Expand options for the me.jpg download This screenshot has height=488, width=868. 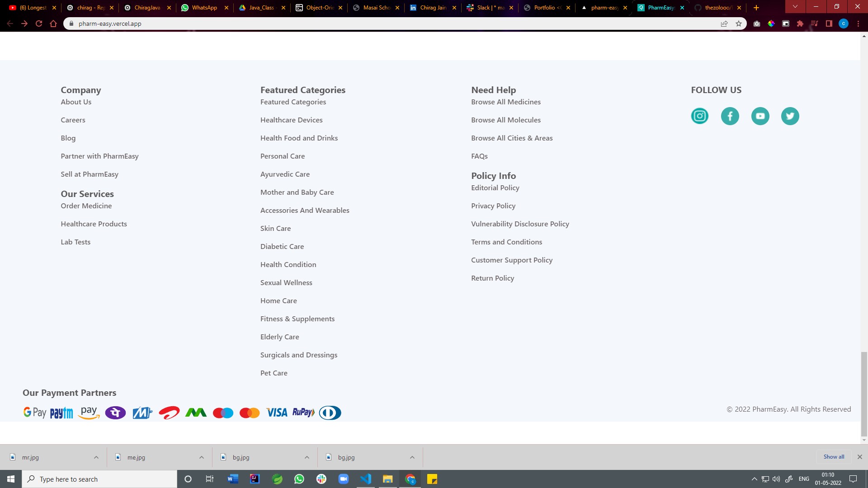[x=202, y=457]
